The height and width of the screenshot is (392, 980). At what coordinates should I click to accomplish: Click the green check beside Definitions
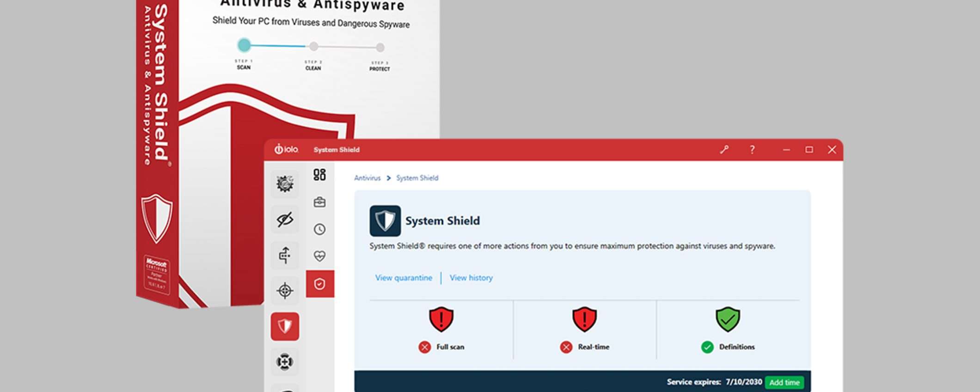click(707, 347)
